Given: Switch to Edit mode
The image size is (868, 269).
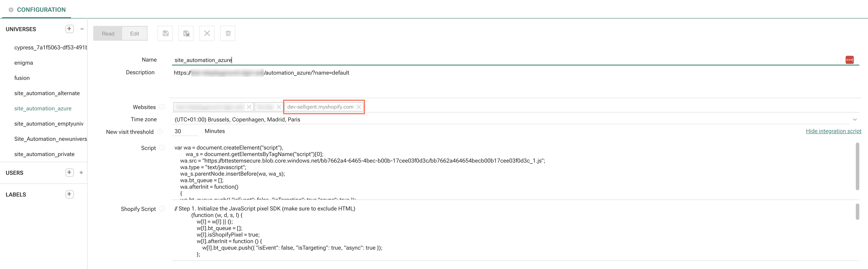Looking at the screenshot, I should coord(134,34).
